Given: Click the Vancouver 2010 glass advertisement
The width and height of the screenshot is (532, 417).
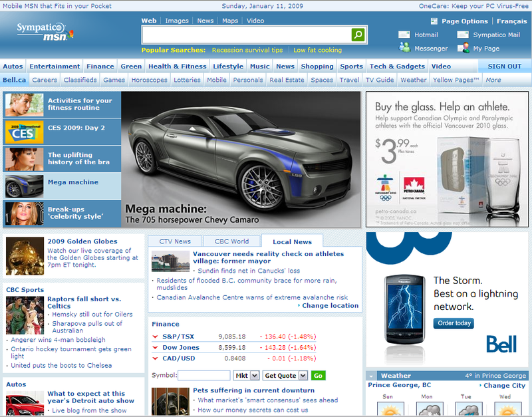Looking at the screenshot, I should pyautogui.click(x=447, y=159).
